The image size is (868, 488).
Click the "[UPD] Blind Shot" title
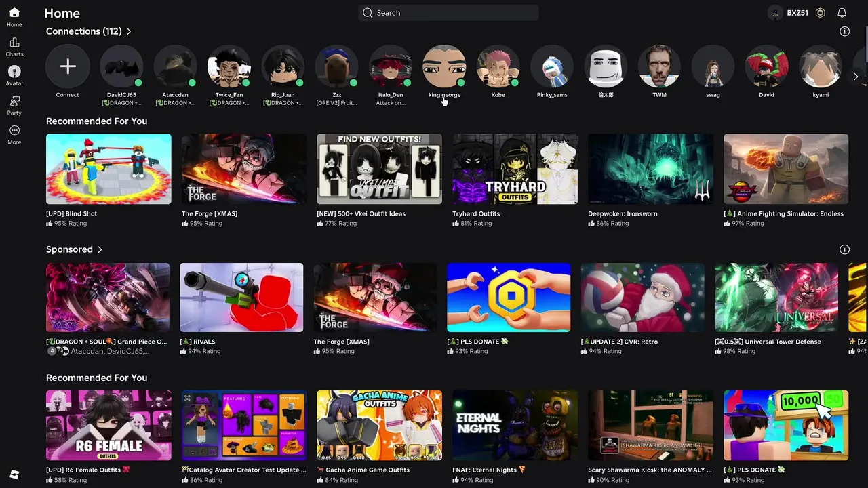71,213
